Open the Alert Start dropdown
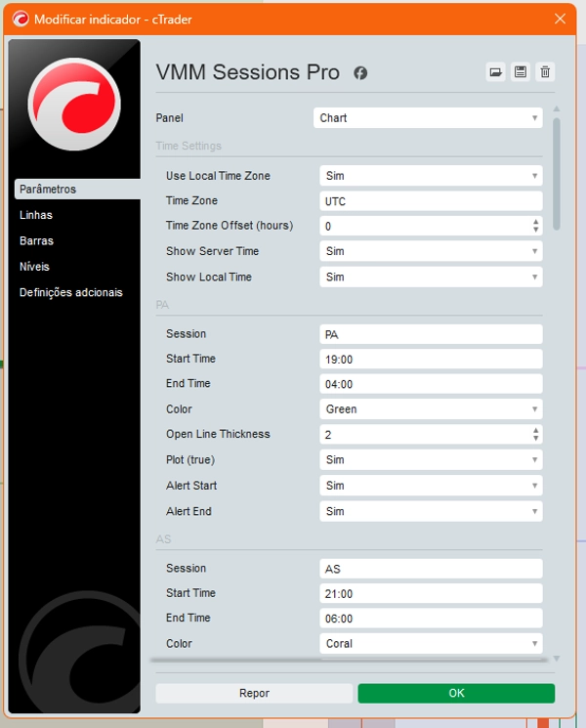The height and width of the screenshot is (728, 586). point(431,486)
